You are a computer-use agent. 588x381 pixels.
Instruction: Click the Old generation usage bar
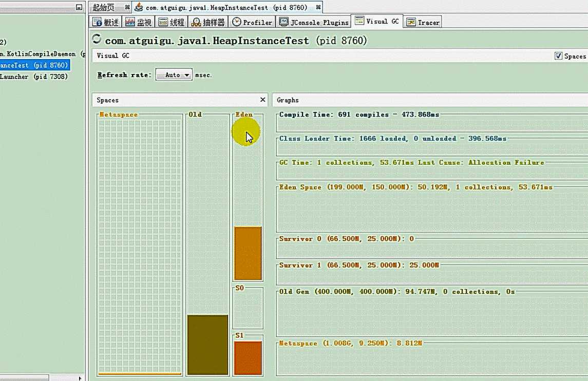208,345
